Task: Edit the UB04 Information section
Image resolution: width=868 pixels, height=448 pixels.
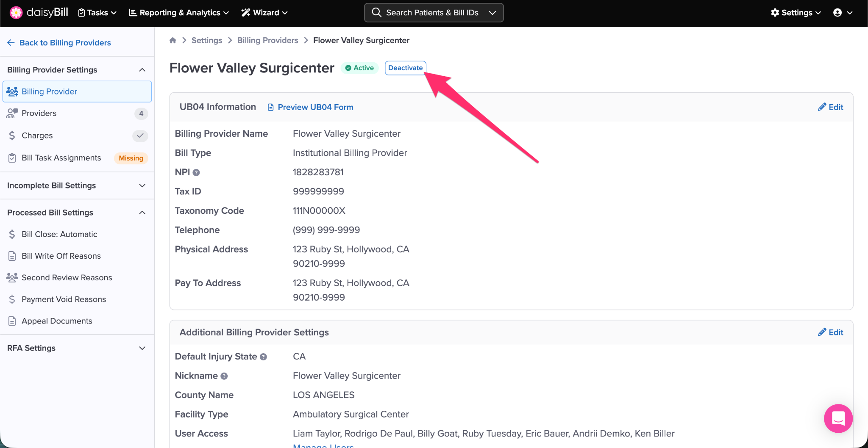Action: (x=830, y=107)
